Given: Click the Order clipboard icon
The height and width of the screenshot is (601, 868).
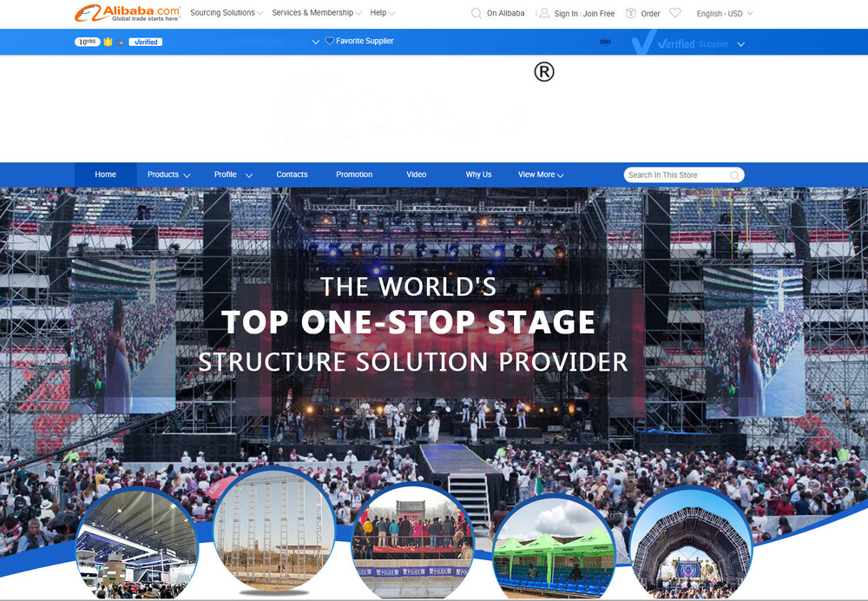Looking at the screenshot, I should point(631,13).
